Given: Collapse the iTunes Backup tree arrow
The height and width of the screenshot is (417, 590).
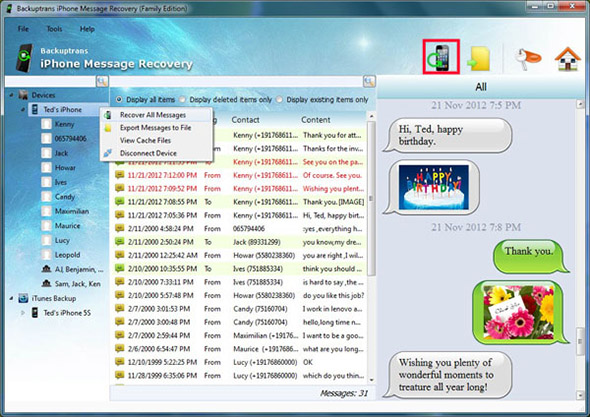Looking at the screenshot, I should (11, 298).
